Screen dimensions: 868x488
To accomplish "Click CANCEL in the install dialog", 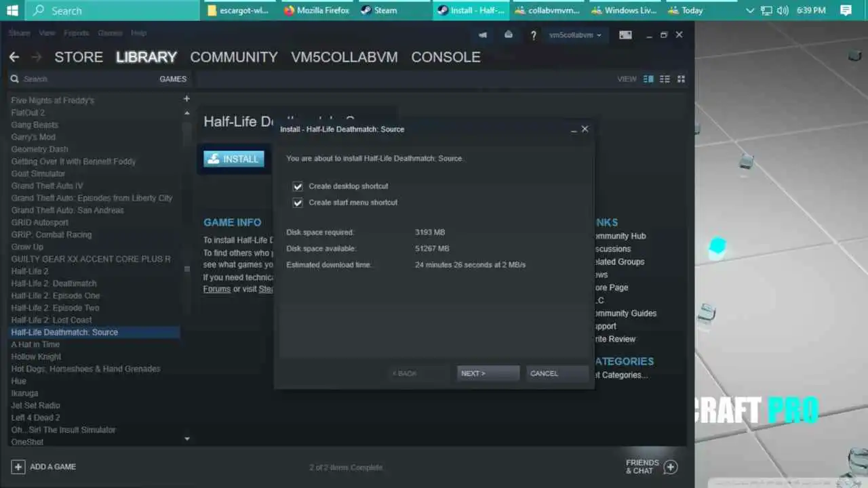I will [557, 373].
